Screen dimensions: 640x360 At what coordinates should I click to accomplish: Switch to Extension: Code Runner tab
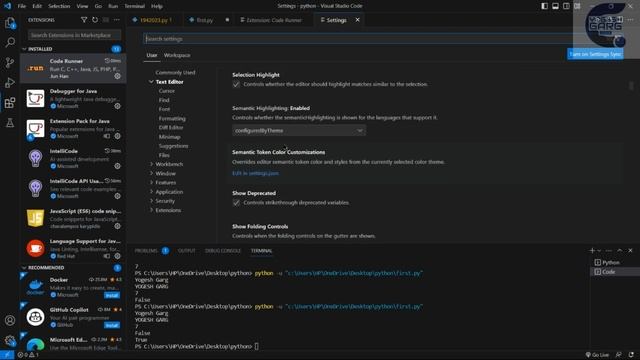tap(274, 20)
